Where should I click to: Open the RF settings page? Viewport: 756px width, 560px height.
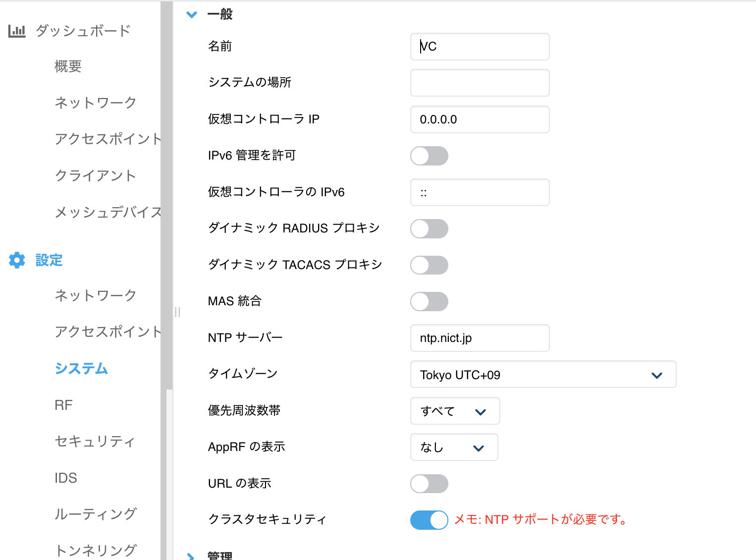[x=63, y=405]
